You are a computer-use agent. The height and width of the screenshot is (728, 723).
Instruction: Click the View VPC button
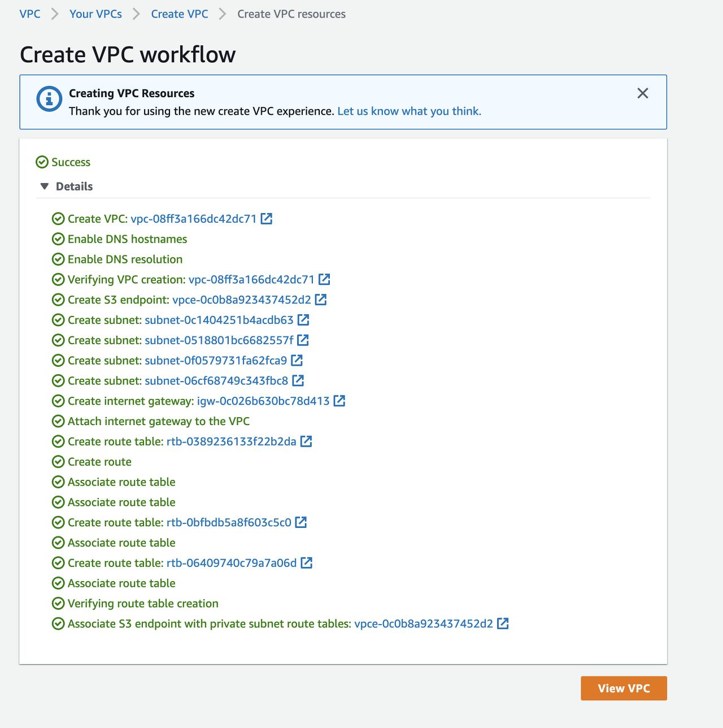pyautogui.click(x=624, y=688)
